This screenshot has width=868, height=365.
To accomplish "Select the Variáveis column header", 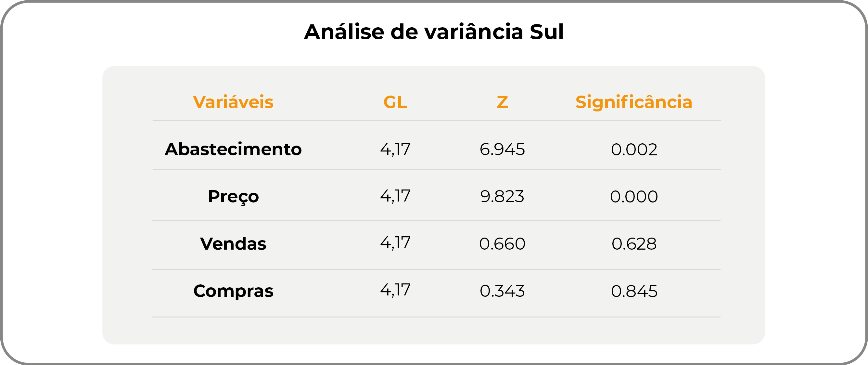I will 233,102.
